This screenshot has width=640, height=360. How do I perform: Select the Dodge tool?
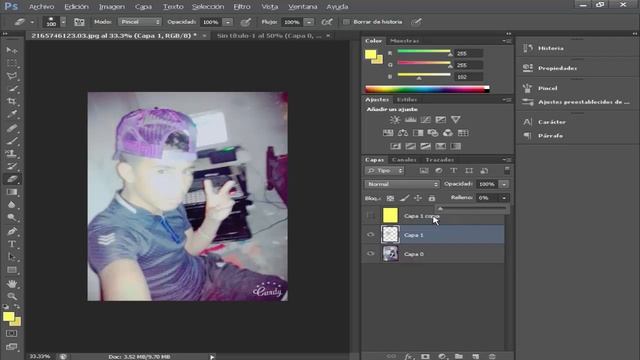point(12,218)
